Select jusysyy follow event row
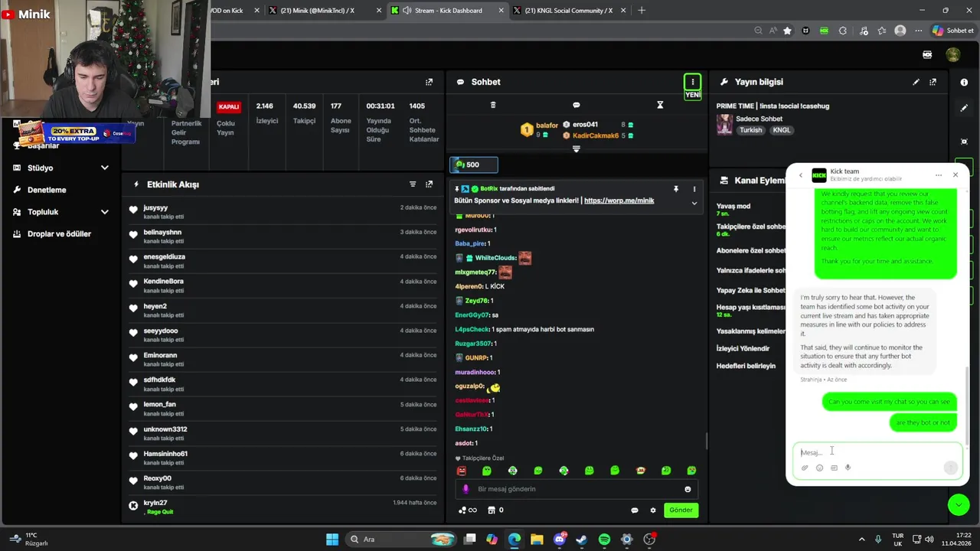Viewport: 980px width, 551px height. (283, 212)
